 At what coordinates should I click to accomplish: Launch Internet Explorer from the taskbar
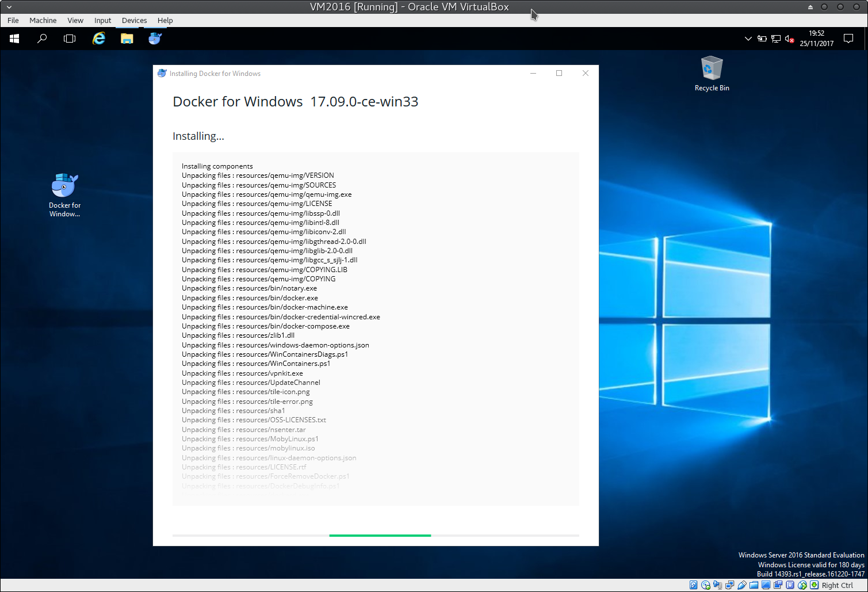[99, 39]
